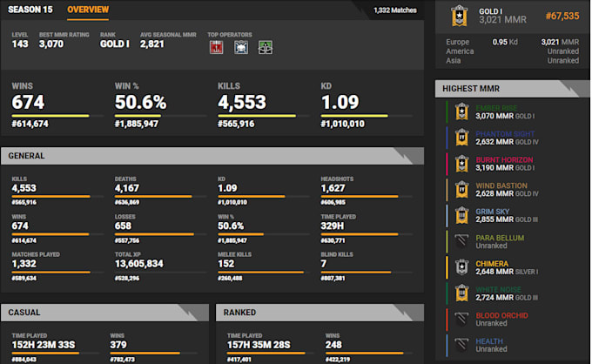Click the Health unranked badge

pyautogui.click(x=461, y=345)
